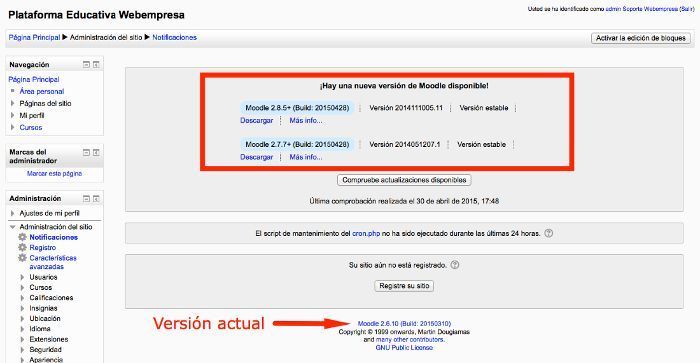Select the Última comprobación realizada date text
Screen dimensions: 700x363
[x=404, y=201]
